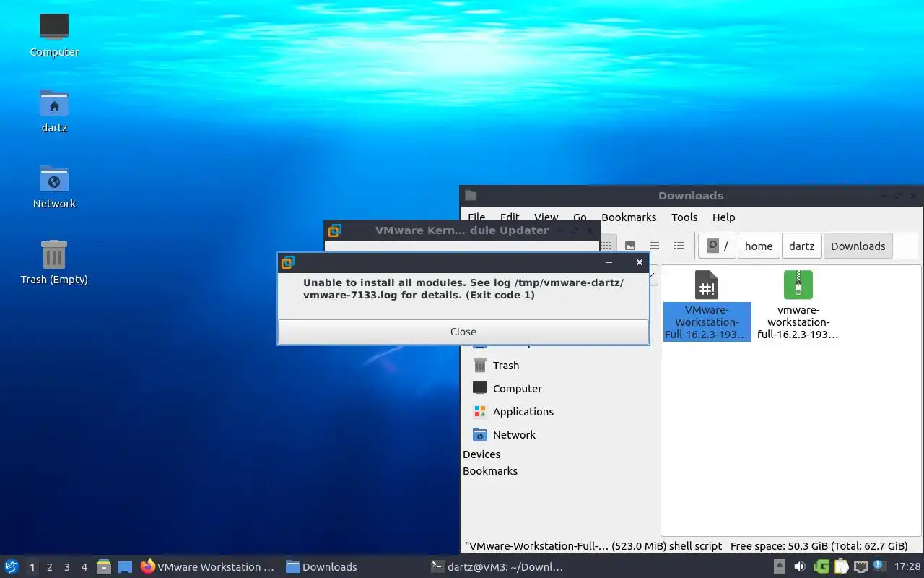This screenshot has height=578, width=924.
Task: Open the View menu in Downloads window
Action: click(x=546, y=217)
